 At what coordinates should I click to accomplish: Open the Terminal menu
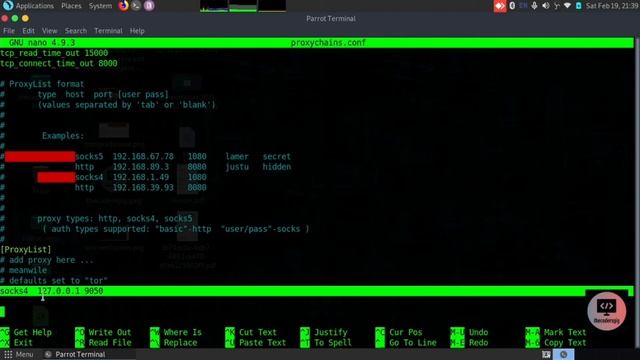(108, 31)
